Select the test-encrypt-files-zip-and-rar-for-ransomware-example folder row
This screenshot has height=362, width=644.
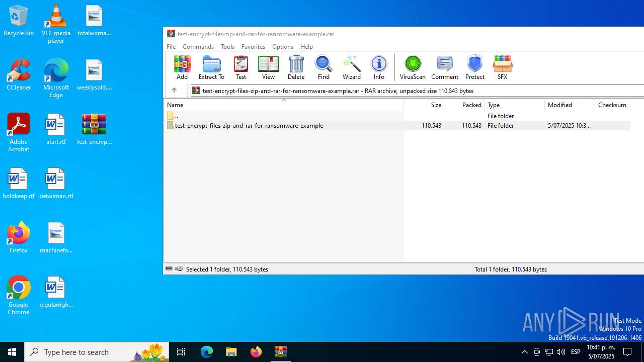[397, 125]
